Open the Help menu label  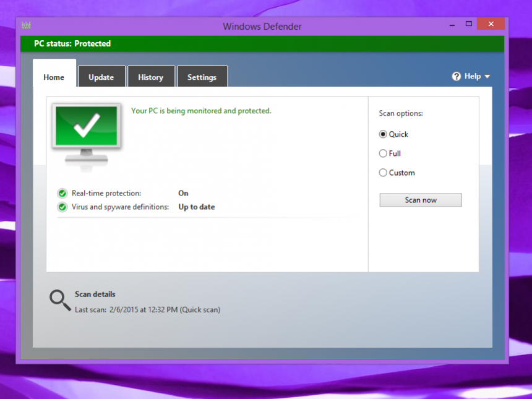coord(472,76)
